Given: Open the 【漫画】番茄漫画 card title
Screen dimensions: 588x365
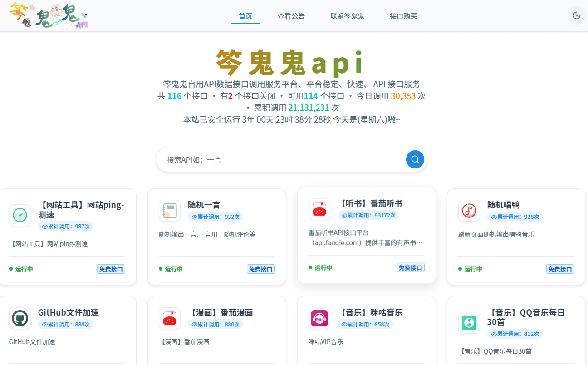Looking at the screenshot, I should 220,312.
